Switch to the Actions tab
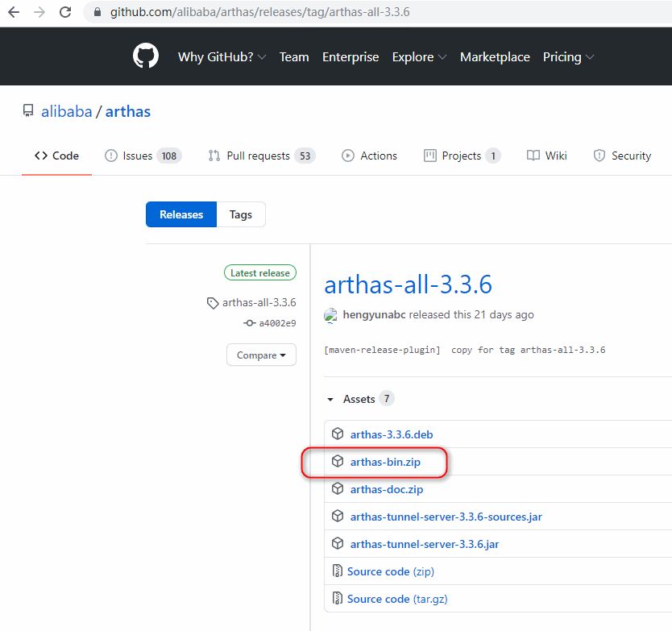 [x=369, y=156]
